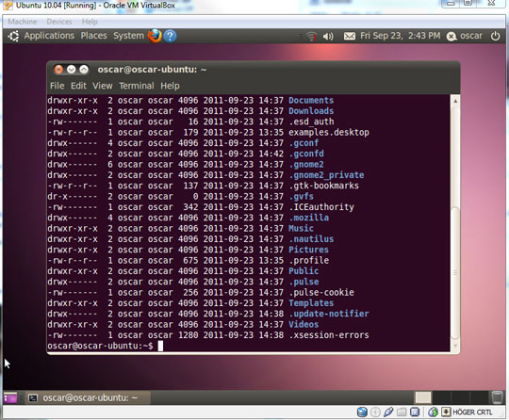Open the Terminal menu in terminal window
The height and width of the screenshot is (420, 509).
[137, 86]
